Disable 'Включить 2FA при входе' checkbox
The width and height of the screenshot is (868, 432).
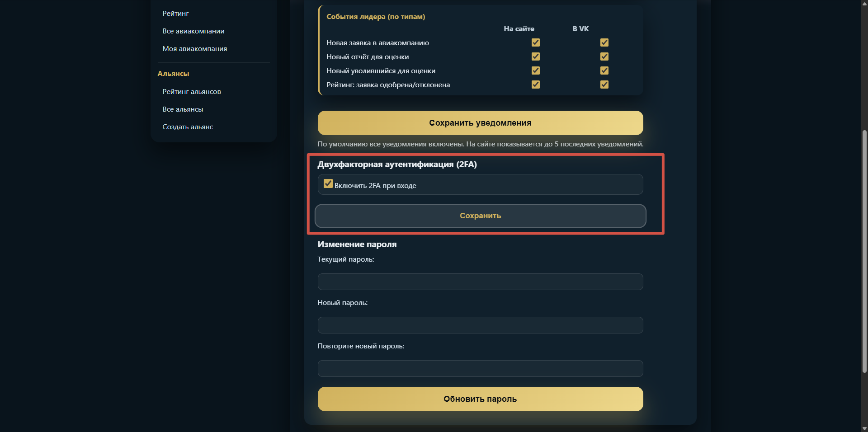tap(328, 184)
